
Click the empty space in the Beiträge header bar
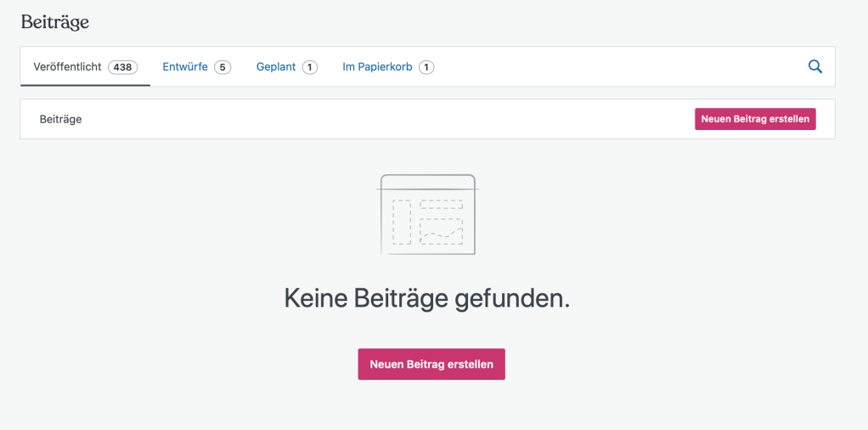(x=382, y=120)
